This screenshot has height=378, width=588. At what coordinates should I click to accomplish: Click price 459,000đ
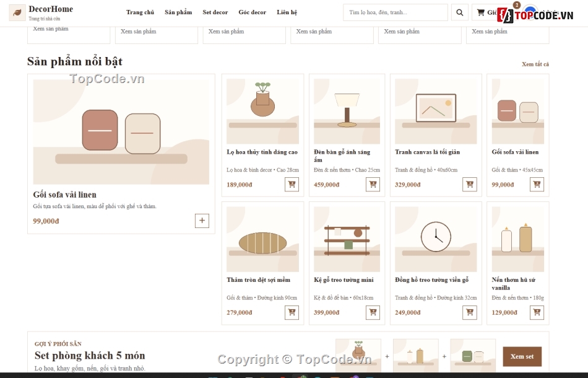click(327, 185)
